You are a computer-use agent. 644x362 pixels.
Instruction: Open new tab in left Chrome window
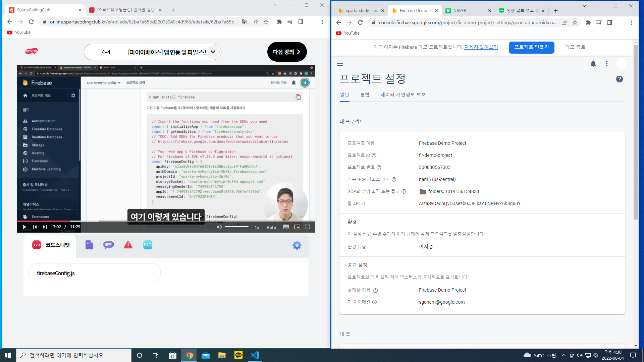point(173,10)
